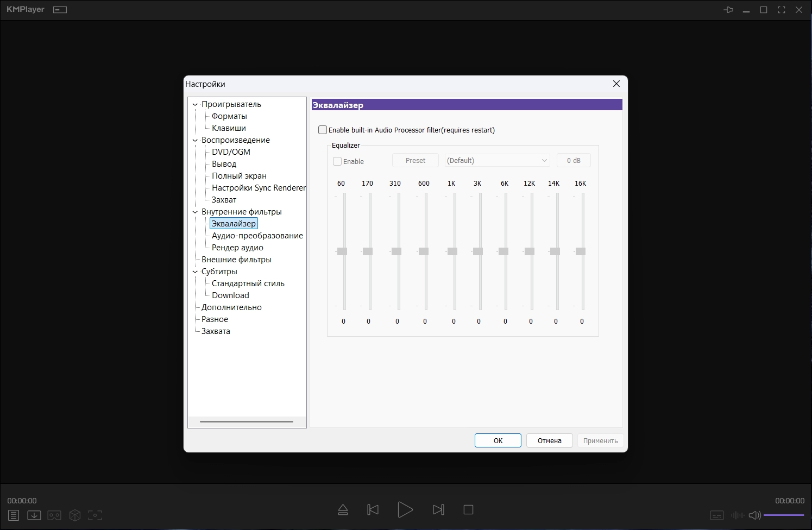Select Клавиши in settings tree
The image size is (812, 530).
tap(229, 128)
